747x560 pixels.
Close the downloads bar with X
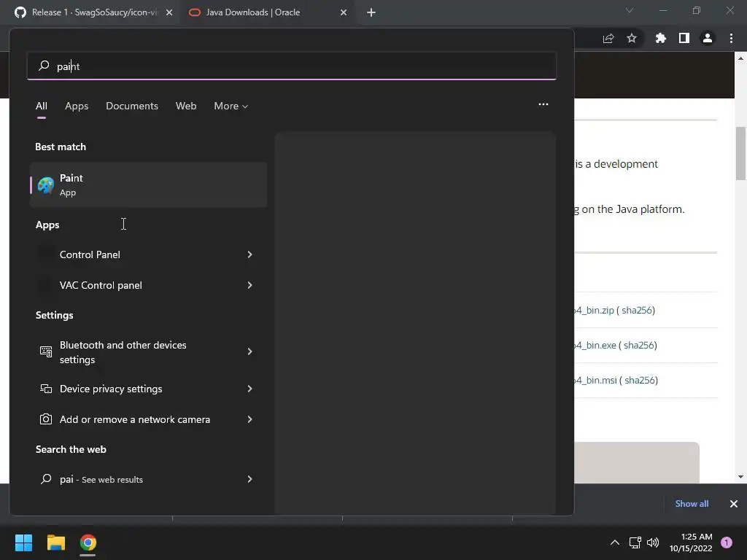click(x=734, y=504)
